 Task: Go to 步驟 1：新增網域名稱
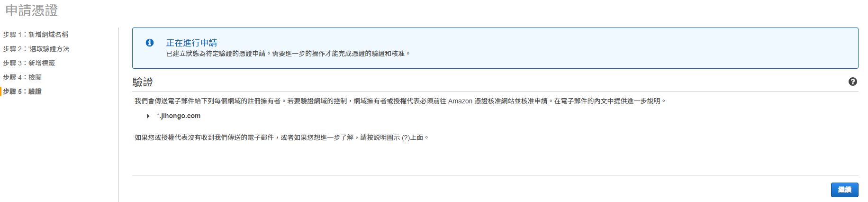coord(36,35)
